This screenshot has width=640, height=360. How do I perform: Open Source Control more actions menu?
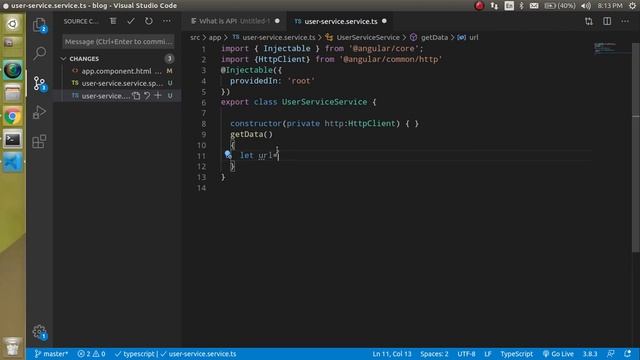click(167, 21)
